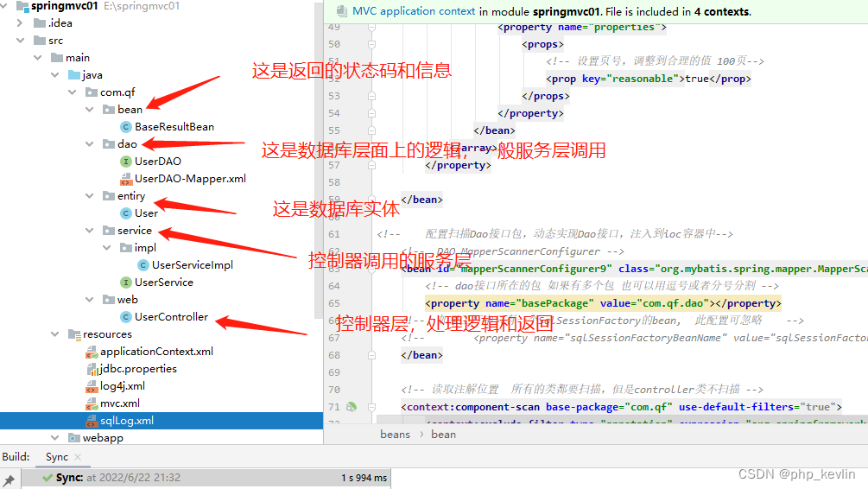This screenshot has width=868, height=489.
Task: Click the log4j.xml file icon
Action: pyautogui.click(x=92, y=386)
